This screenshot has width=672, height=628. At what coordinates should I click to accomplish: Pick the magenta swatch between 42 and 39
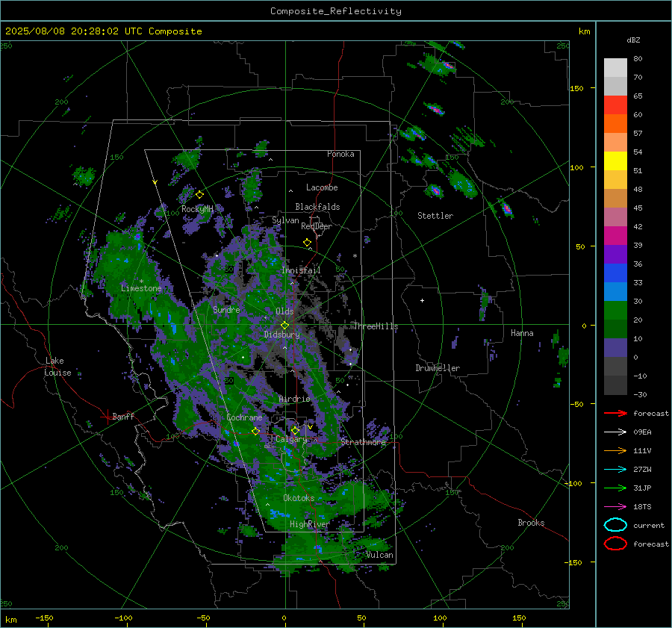coord(615,235)
